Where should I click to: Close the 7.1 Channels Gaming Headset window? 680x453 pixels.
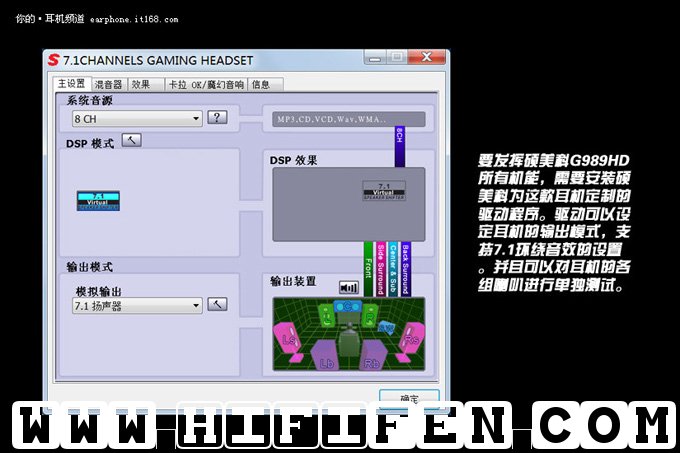click(427, 57)
